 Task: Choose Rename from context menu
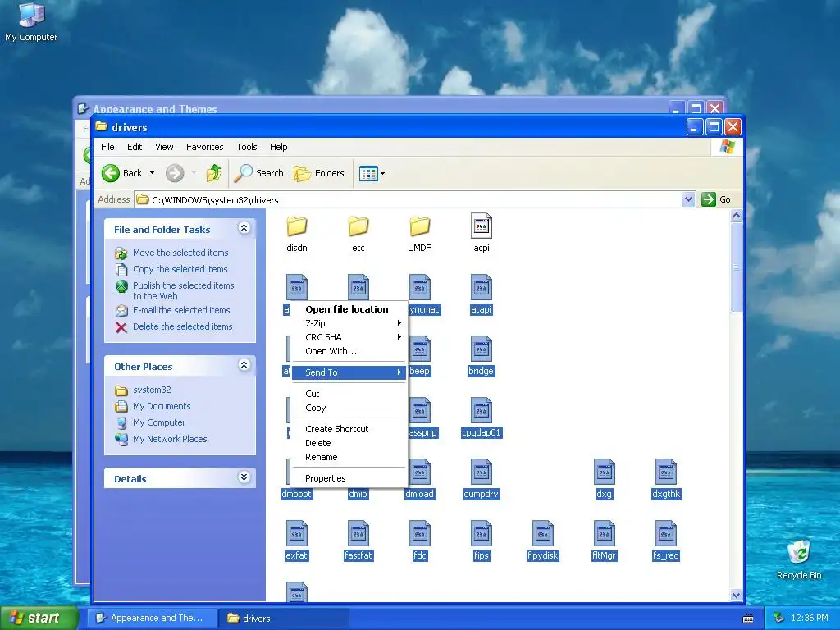coord(349,457)
